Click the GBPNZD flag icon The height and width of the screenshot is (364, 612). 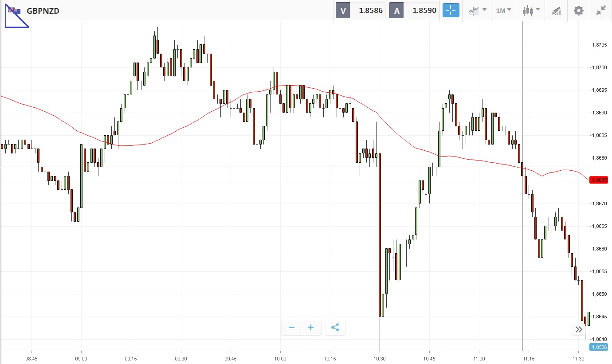[x=14, y=11]
